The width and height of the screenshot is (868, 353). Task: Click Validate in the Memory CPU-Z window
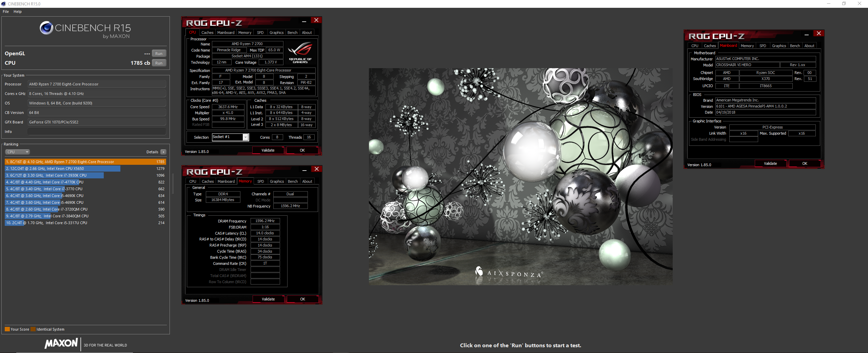pyautogui.click(x=268, y=299)
